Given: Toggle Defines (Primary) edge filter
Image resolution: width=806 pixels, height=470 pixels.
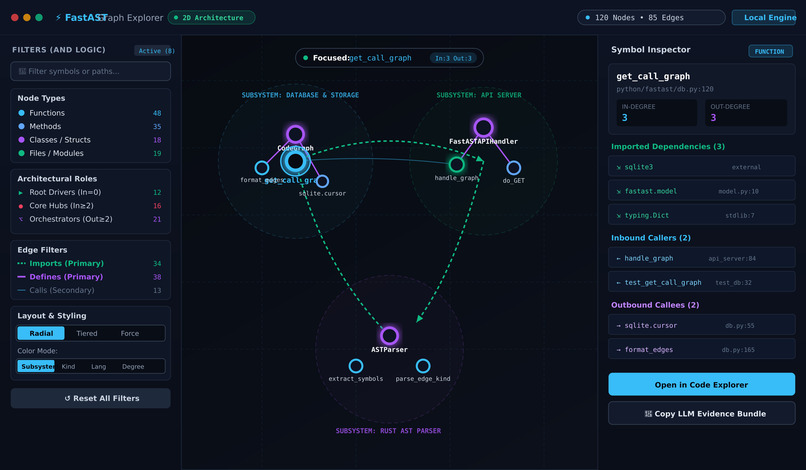Looking at the screenshot, I should (90, 276).
